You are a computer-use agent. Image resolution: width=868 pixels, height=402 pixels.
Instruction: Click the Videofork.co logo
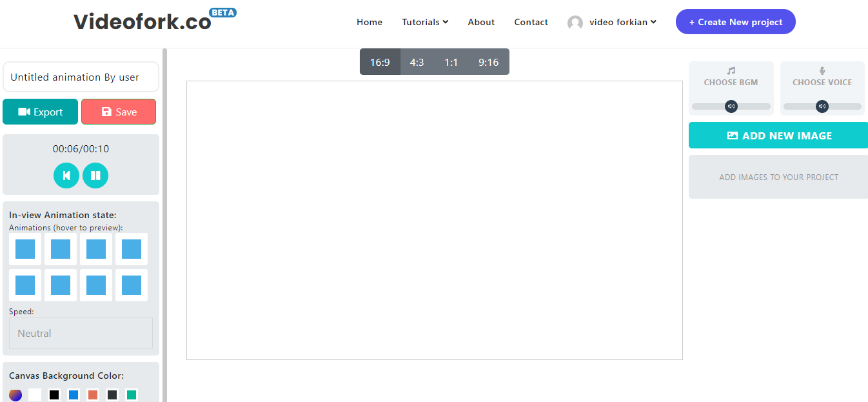pyautogui.click(x=143, y=22)
